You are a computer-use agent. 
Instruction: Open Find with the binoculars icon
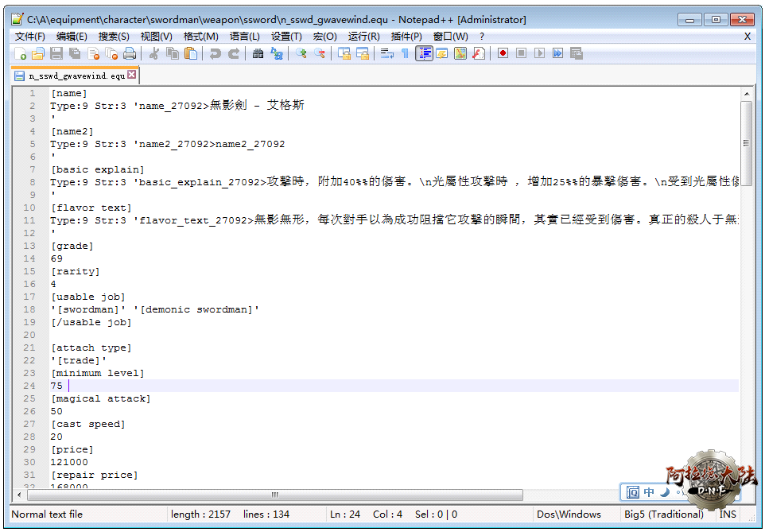tap(258, 53)
